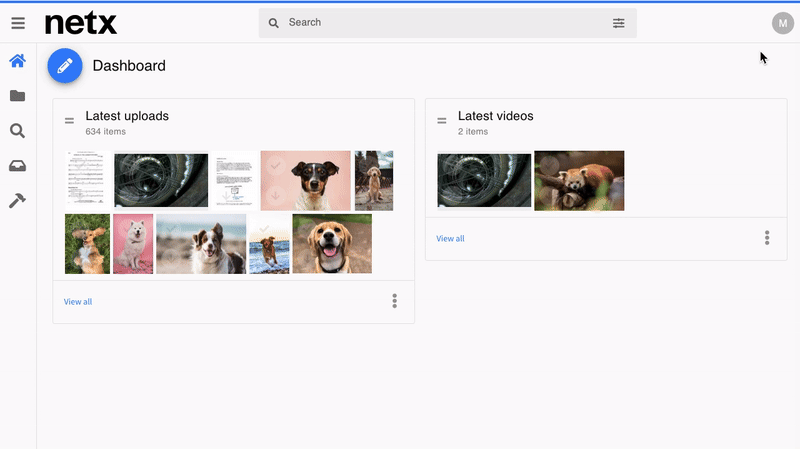Grab the Latest uploads widget drag handle
The height and width of the screenshot is (449, 800).
69,121
